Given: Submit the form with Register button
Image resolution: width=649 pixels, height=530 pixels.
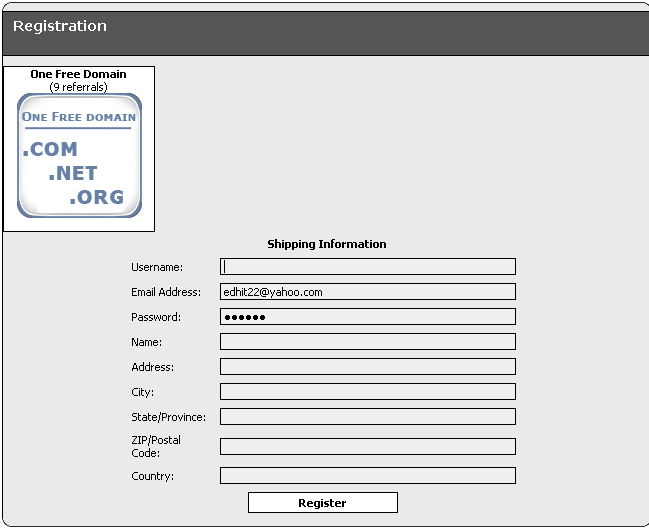Looking at the screenshot, I should point(323,503).
